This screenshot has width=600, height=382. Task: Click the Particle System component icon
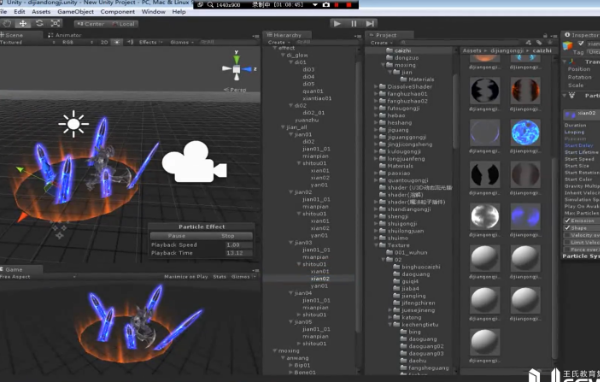coord(572,95)
